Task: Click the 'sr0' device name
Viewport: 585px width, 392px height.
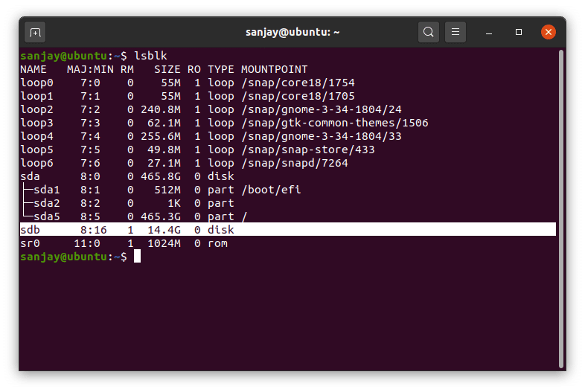Action: point(30,243)
